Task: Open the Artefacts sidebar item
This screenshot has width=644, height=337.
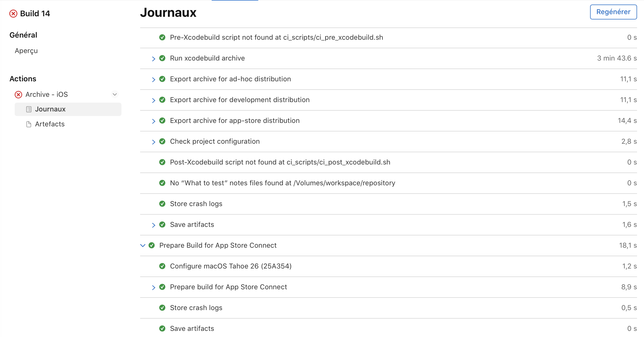Action: (50, 124)
